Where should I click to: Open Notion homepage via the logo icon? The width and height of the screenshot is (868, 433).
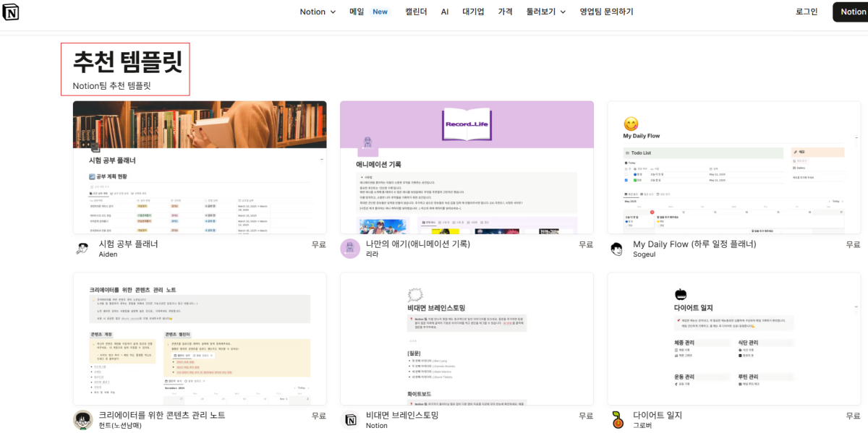[11, 12]
